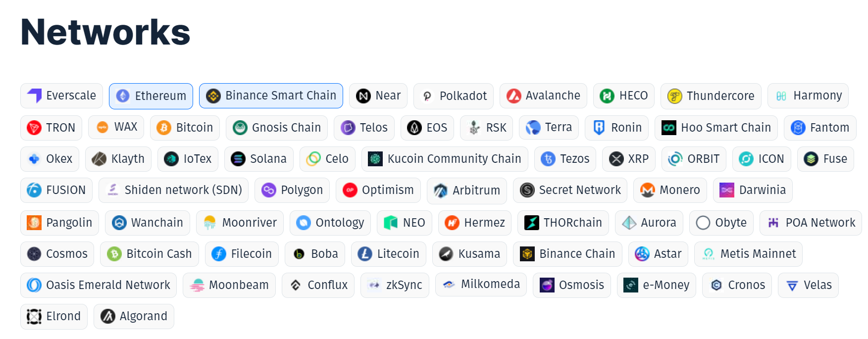Select the Kucoin Community Chain network
868x339 pixels.
tap(445, 159)
